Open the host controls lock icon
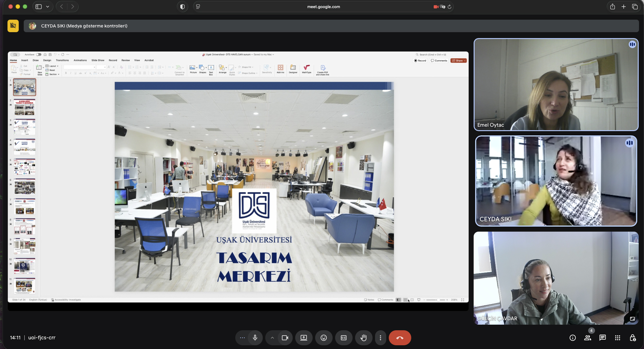This screenshot has width=644, height=349. click(x=632, y=338)
